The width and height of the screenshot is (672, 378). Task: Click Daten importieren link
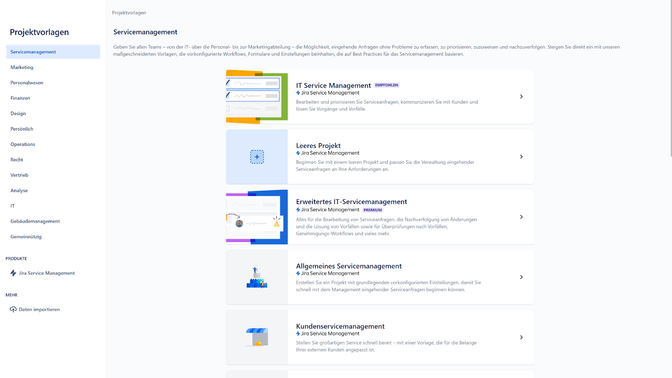(x=39, y=309)
